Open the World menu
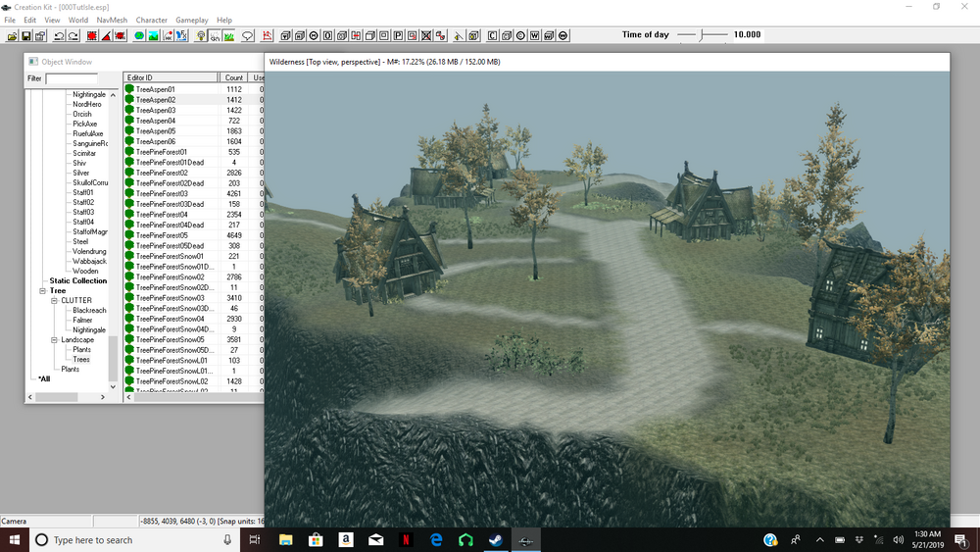980x552 pixels. (78, 20)
